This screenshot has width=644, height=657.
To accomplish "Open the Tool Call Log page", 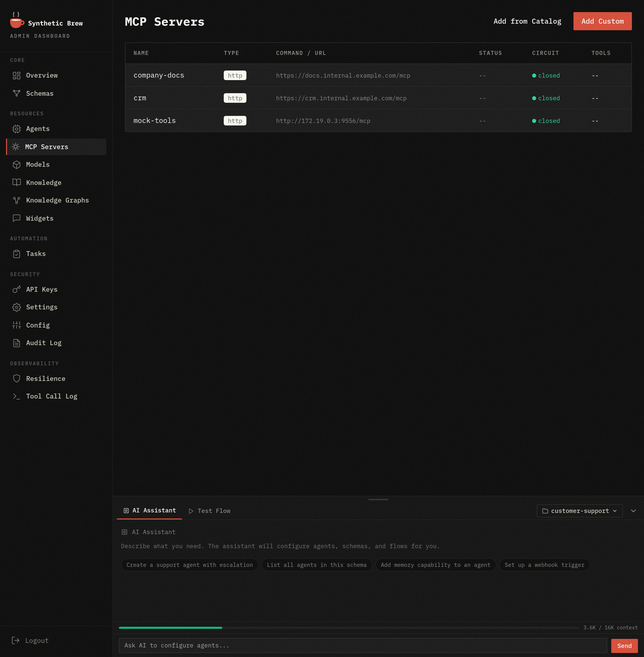I will pos(56,396).
